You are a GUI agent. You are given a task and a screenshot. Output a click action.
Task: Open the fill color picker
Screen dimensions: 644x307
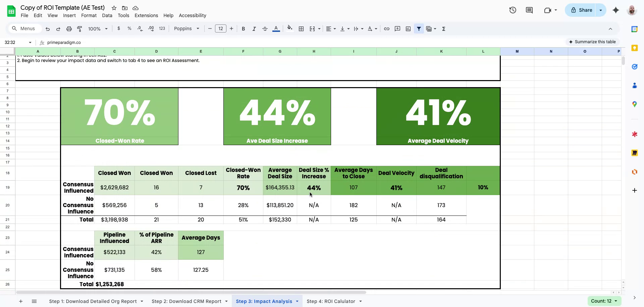tap(290, 29)
